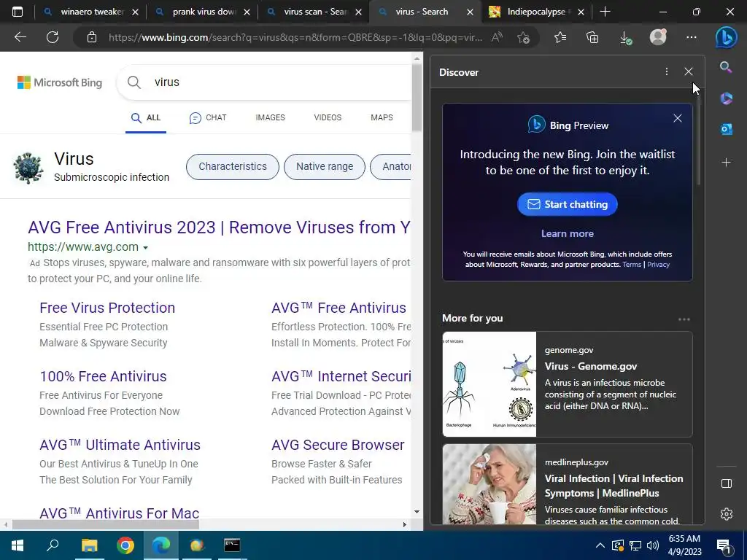Screen dimensions: 747x560
Task: Toggle the Bing Discover sidebar button
Action: (x=726, y=37)
